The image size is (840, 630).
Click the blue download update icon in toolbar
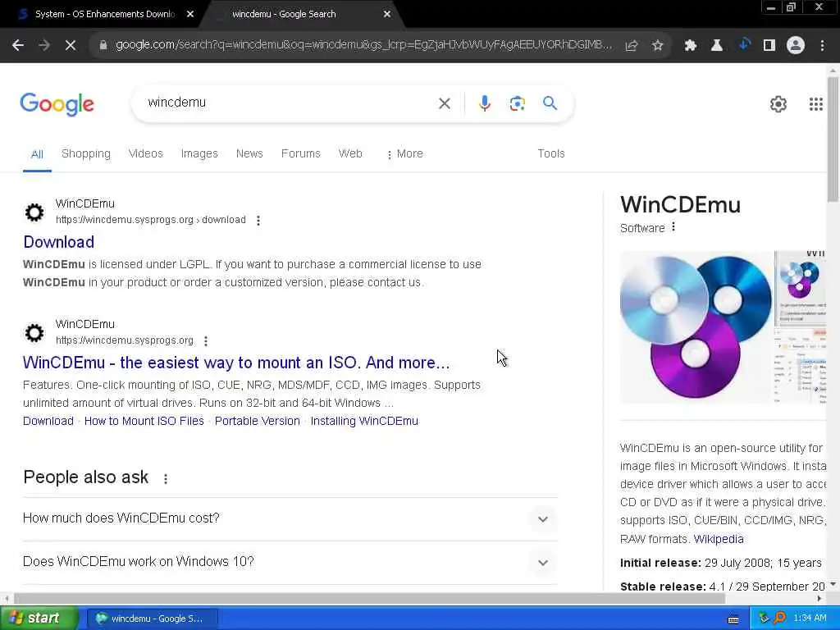pos(743,45)
